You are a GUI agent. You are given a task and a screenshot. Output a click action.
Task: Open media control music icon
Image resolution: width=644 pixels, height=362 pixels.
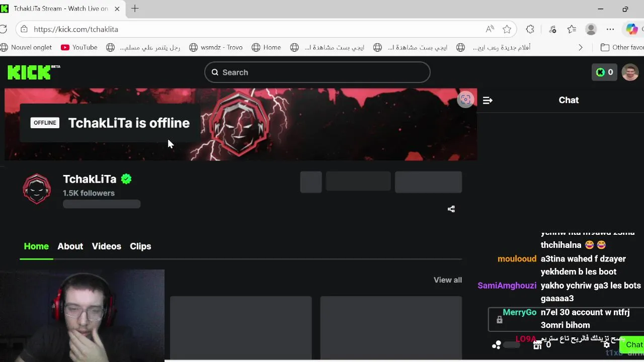tap(552, 29)
